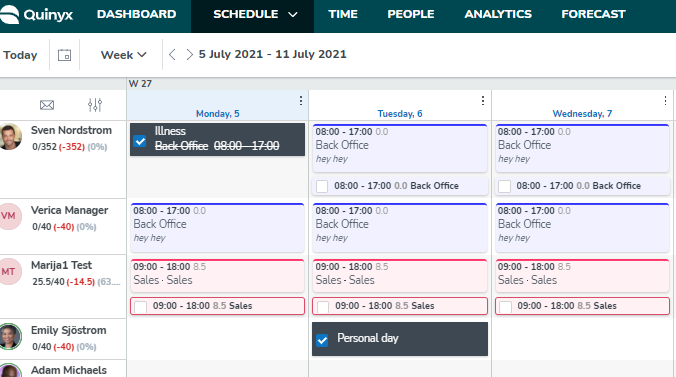The height and width of the screenshot is (377, 676).
Task: Open the ANALYTICS tab
Action: (x=498, y=14)
